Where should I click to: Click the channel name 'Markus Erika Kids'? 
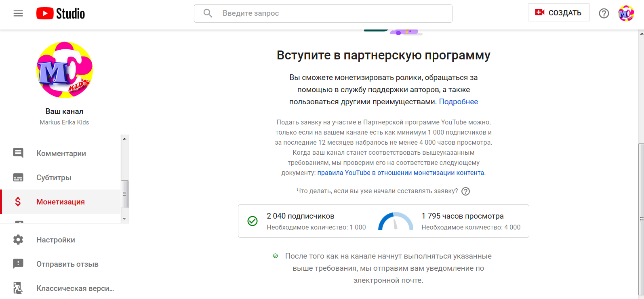click(x=64, y=122)
